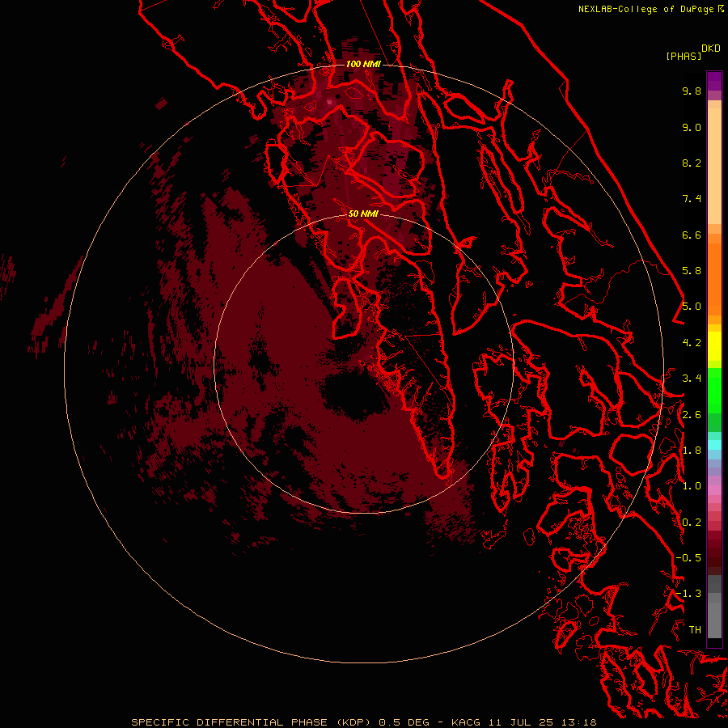Click the 5.8 value on the color scale

pos(692,271)
